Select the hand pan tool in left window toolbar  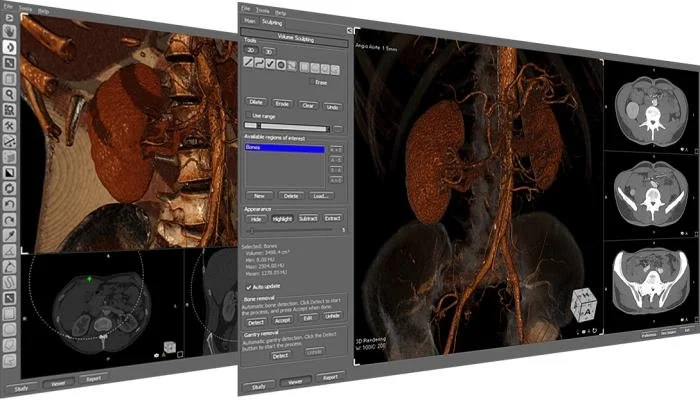point(9,31)
